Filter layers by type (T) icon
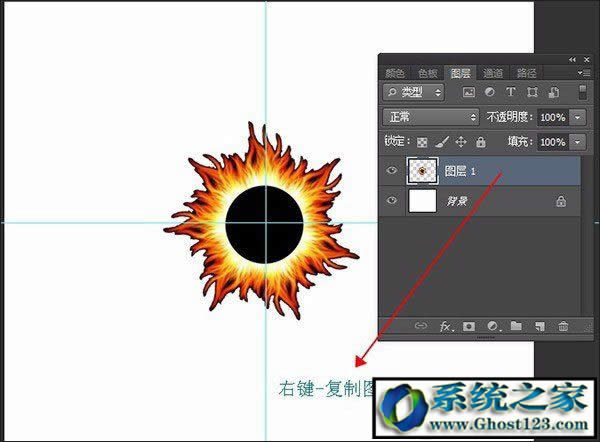This screenshot has height=442, width=600. [x=510, y=92]
